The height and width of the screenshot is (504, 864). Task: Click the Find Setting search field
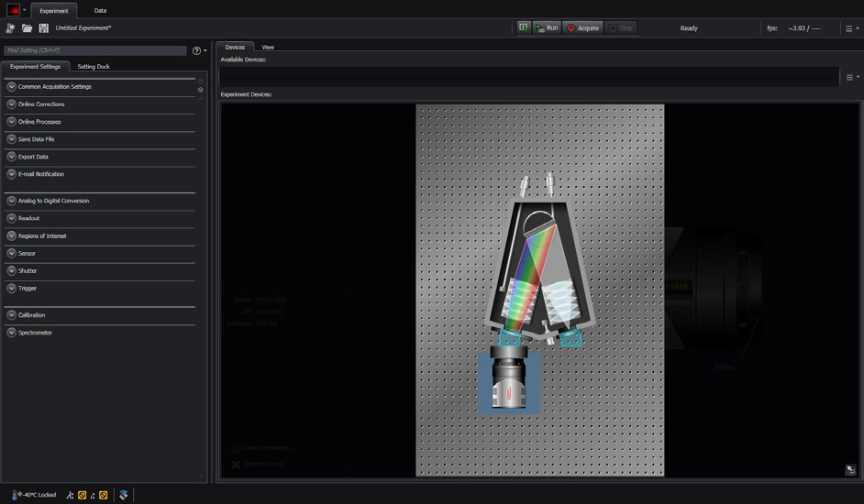[x=94, y=50]
